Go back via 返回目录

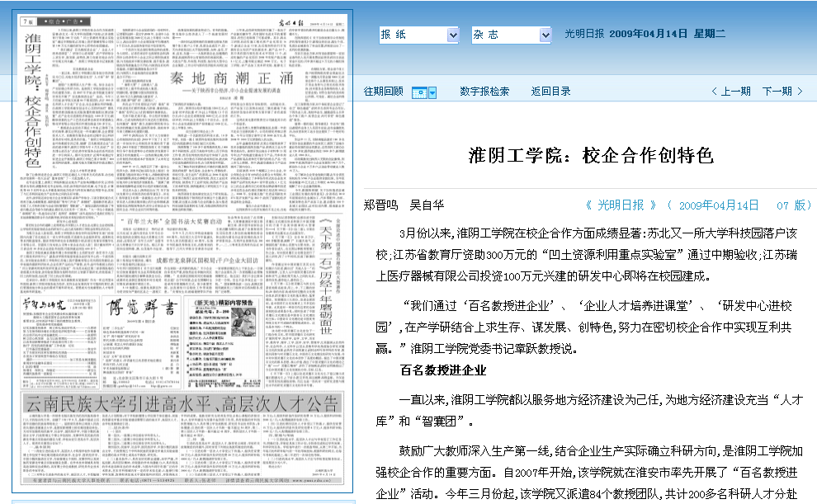click(550, 92)
